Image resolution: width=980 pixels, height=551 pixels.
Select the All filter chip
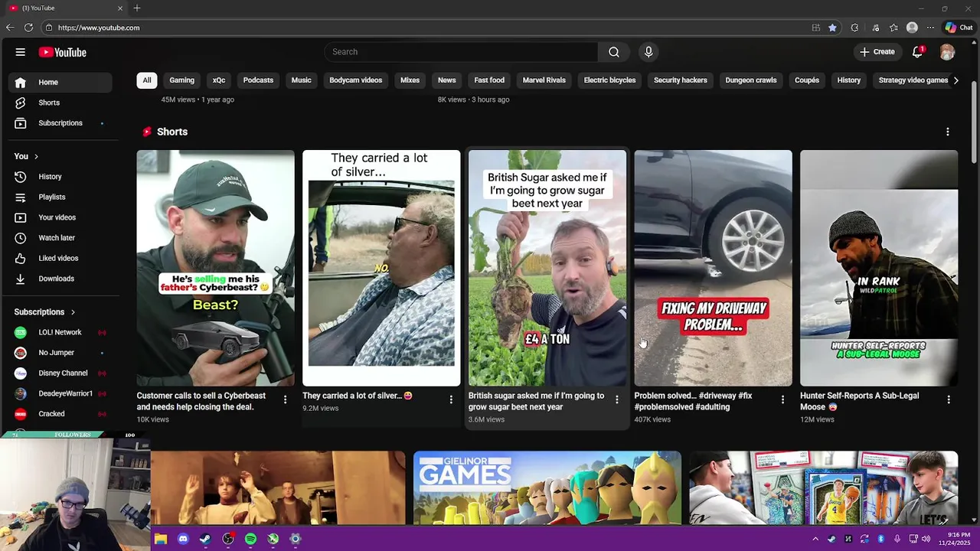pyautogui.click(x=147, y=80)
